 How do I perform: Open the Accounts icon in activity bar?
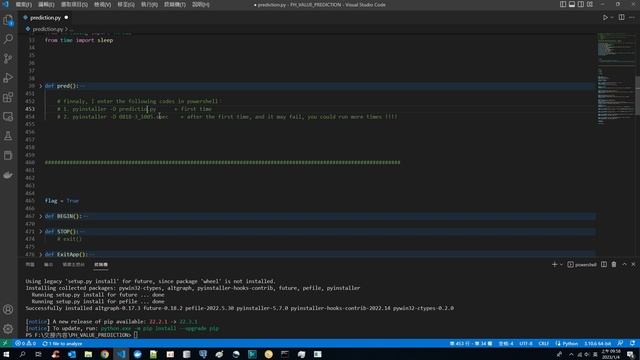click(8, 309)
